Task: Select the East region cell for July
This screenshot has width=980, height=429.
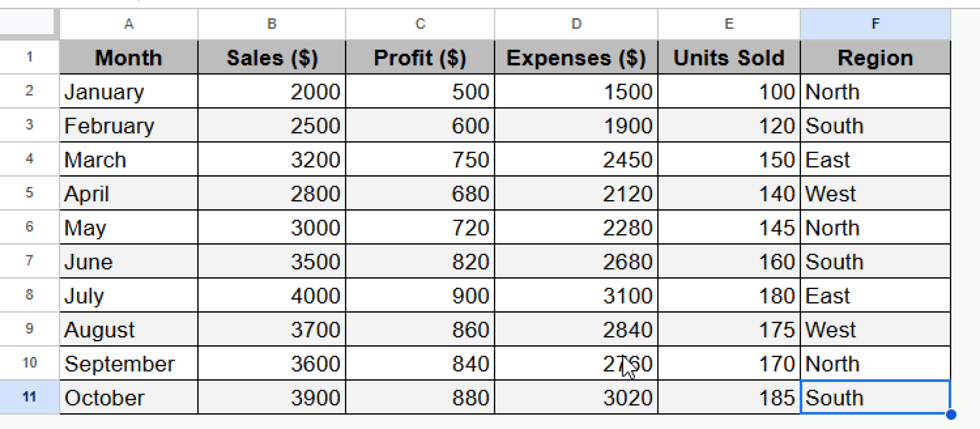Action: tap(875, 295)
